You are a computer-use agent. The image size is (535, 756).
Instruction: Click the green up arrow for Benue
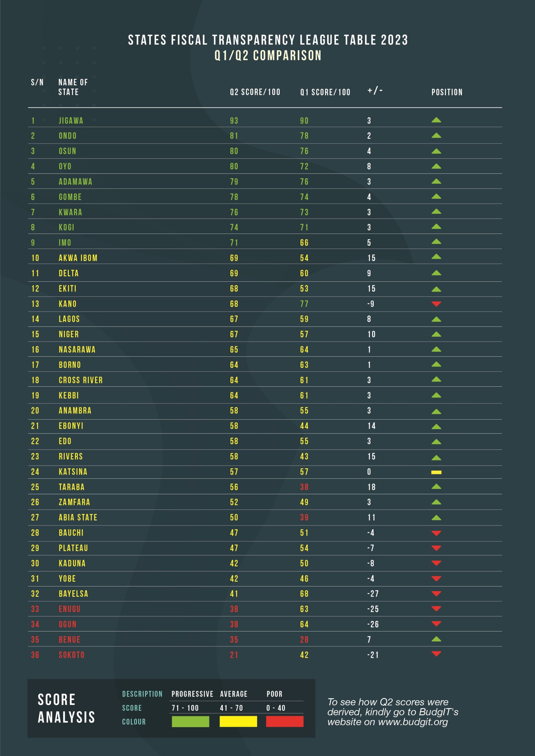[436, 639]
